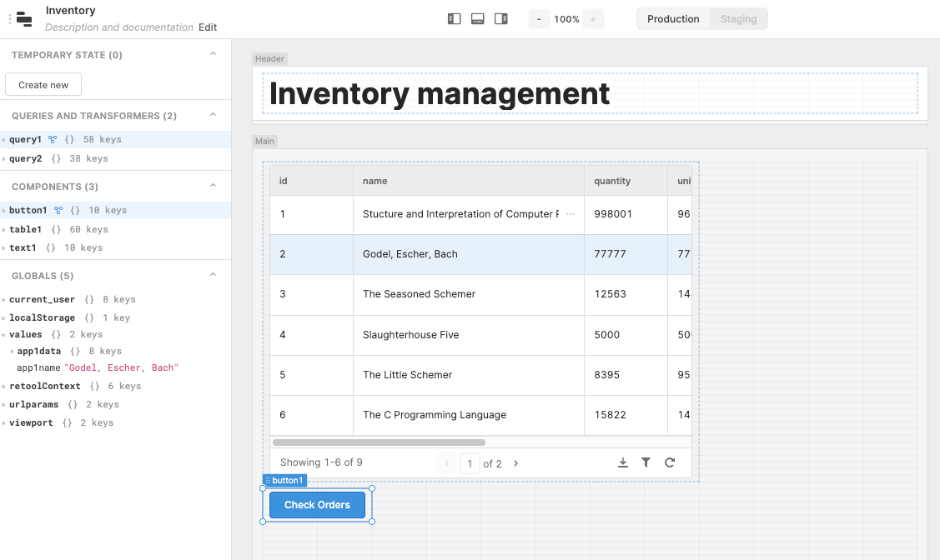Select The Little Schemer row
940x560 pixels.
[x=480, y=376]
